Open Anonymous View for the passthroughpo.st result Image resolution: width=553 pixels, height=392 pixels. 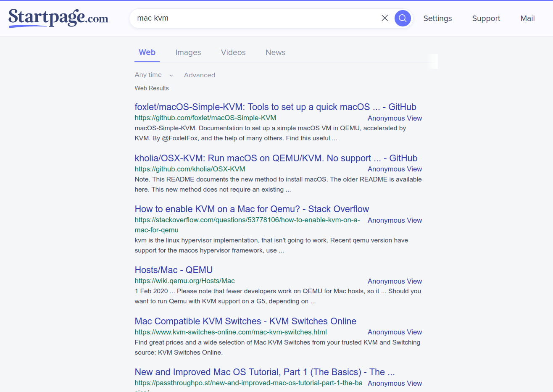point(395,383)
